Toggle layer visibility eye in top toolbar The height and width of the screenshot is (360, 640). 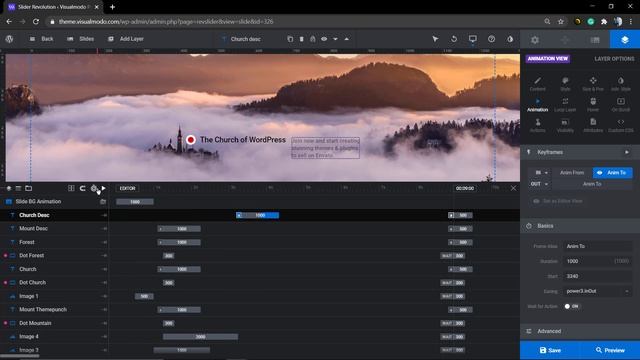pyautogui.click(x=324, y=39)
